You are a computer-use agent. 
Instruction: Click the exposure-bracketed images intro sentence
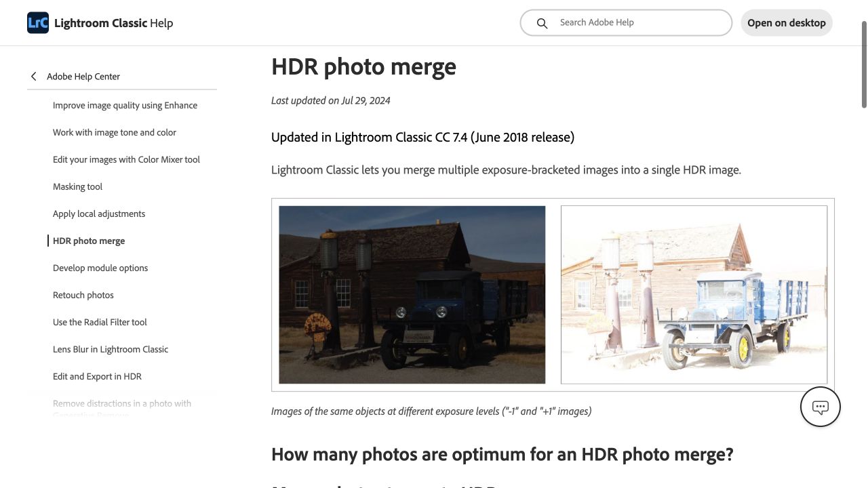(506, 170)
